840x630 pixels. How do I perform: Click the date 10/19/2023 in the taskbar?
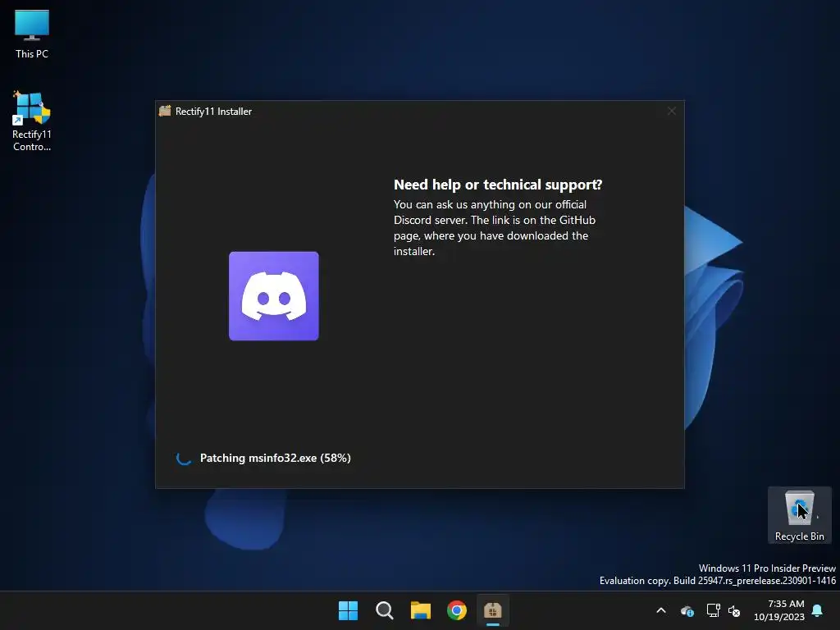(779, 617)
